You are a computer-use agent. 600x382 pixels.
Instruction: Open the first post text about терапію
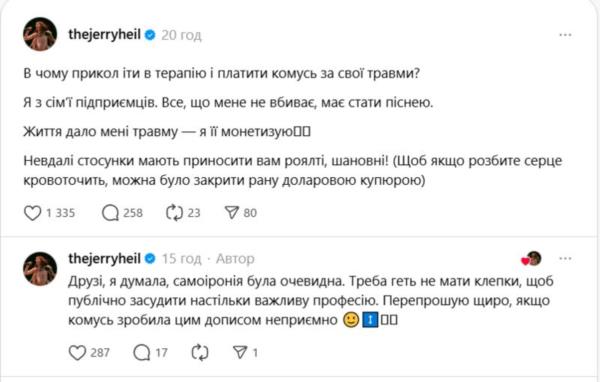[222, 73]
